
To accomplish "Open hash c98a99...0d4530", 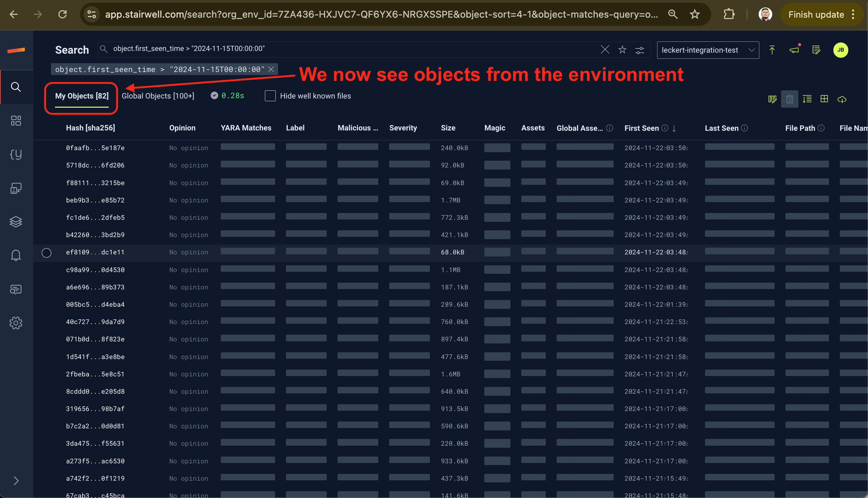I will coord(95,270).
